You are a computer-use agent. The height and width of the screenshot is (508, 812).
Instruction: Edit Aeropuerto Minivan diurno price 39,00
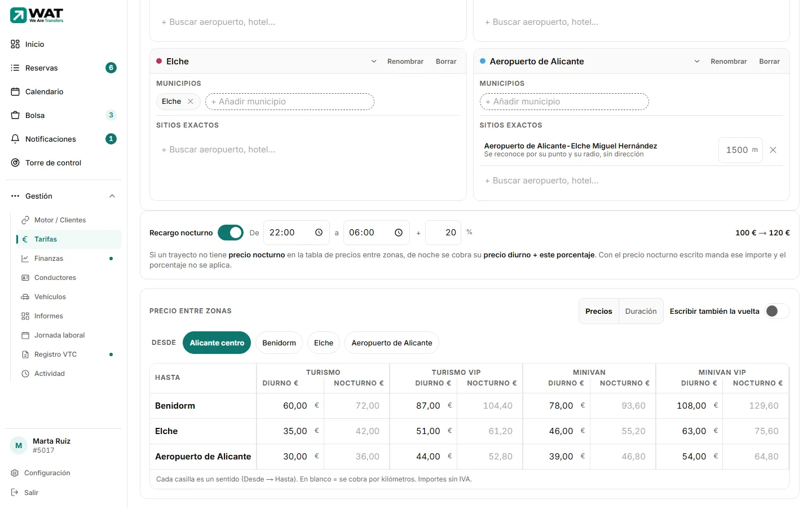[x=556, y=457]
